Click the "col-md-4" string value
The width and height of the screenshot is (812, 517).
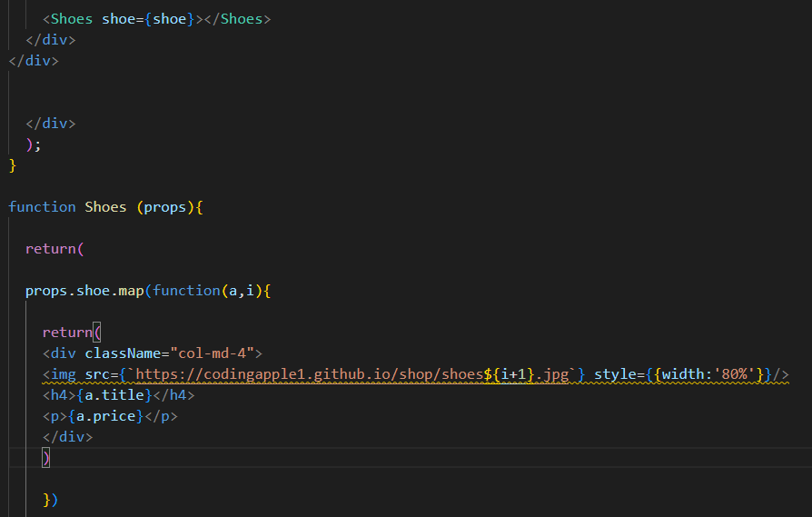[x=213, y=353]
